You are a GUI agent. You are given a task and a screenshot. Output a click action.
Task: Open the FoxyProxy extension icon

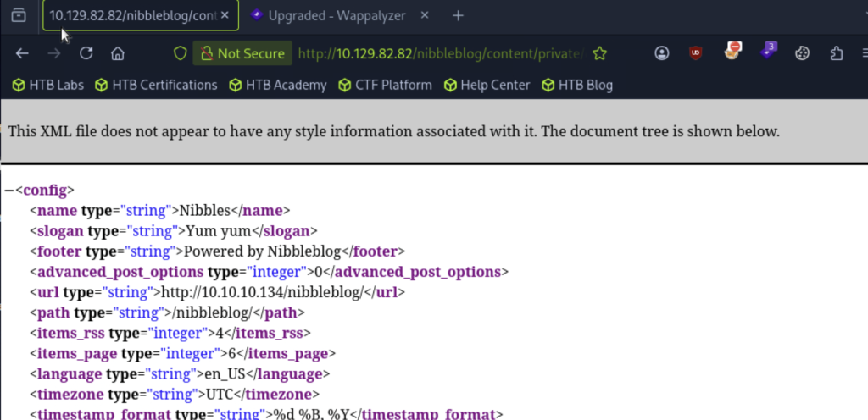pos(732,52)
